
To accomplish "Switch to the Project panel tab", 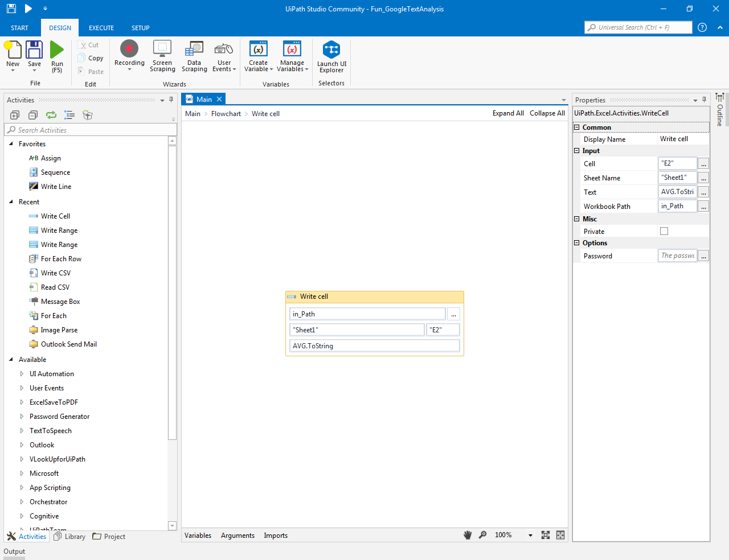I will pos(109,537).
